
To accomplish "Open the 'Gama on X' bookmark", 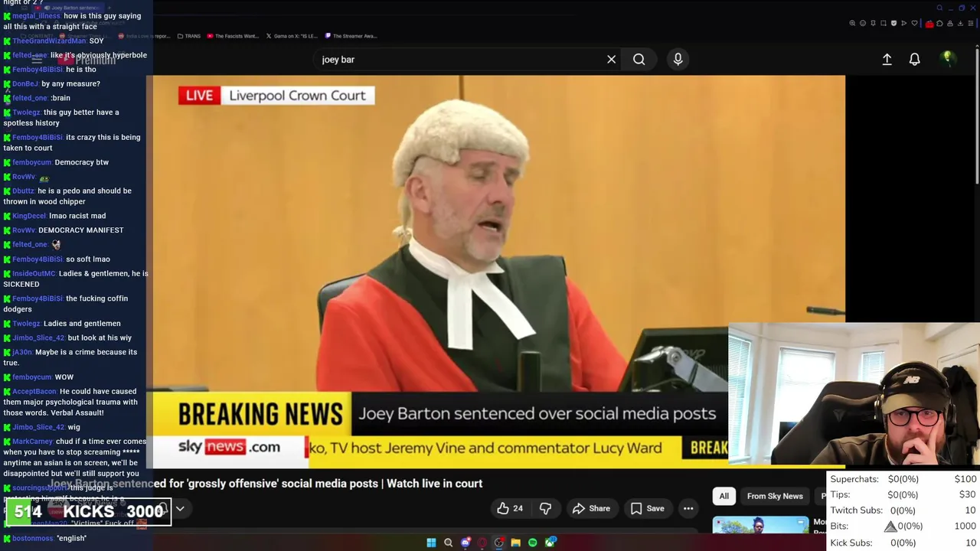I will (291, 36).
